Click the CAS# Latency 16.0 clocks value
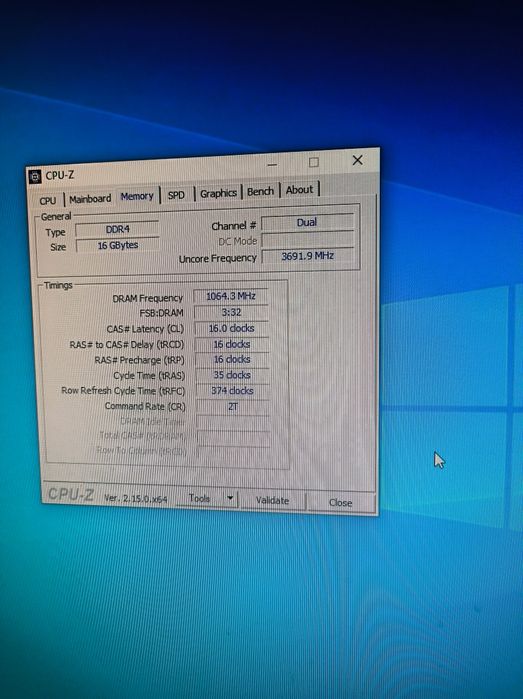Screen dimensions: 523x699 tap(232, 329)
